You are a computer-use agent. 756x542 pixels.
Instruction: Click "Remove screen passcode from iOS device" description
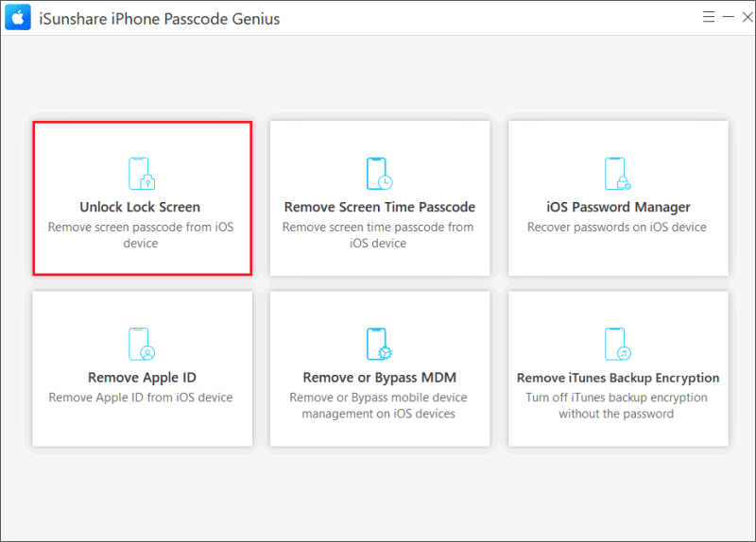point(141,235)
